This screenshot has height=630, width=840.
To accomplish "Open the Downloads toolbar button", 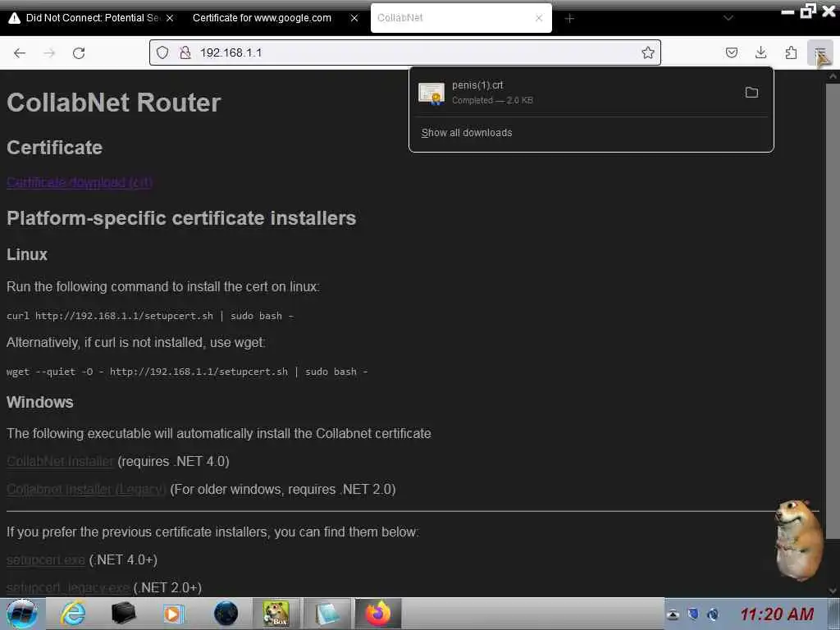I will pyautogui.click(x=760, y=52).
